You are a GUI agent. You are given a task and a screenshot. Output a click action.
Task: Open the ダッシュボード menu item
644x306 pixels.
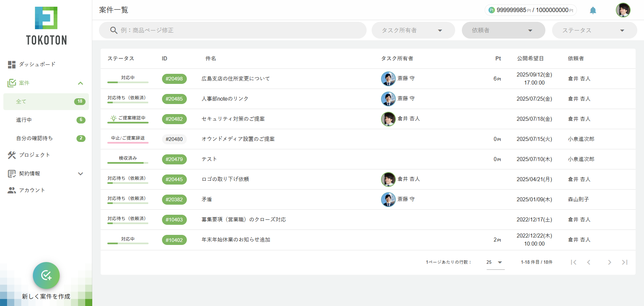(37, 64)
